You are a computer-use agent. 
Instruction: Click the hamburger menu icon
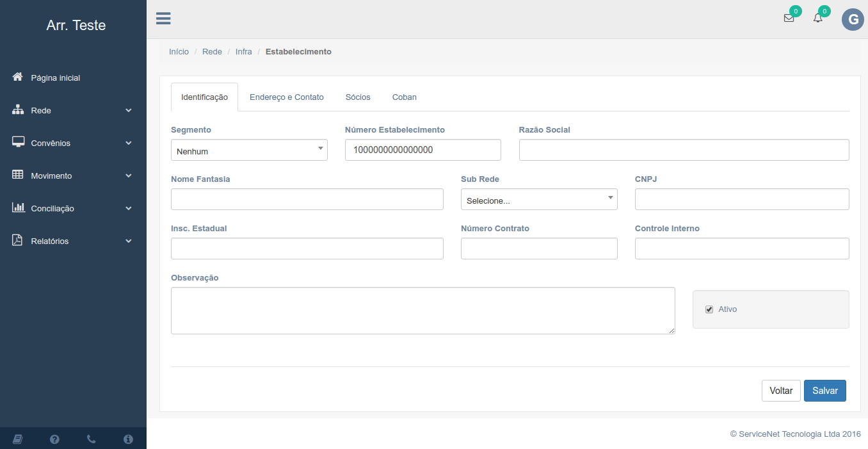[x=163, y=18]
